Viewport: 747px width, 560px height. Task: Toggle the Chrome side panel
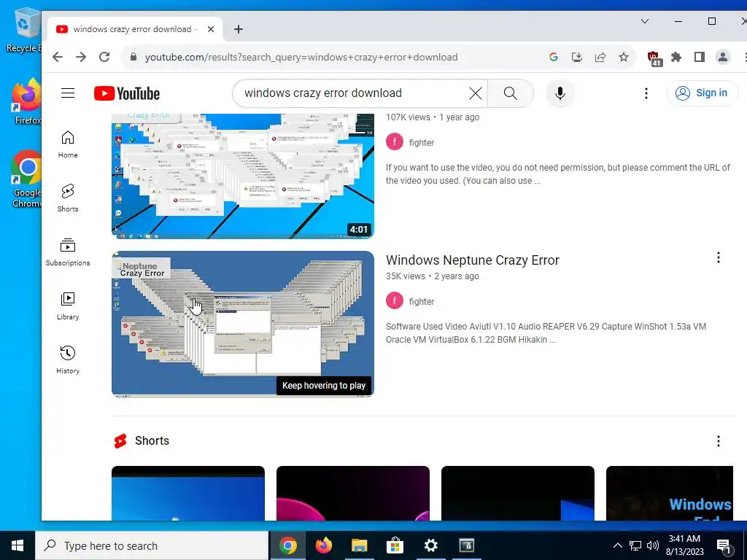tap(700, 57)
